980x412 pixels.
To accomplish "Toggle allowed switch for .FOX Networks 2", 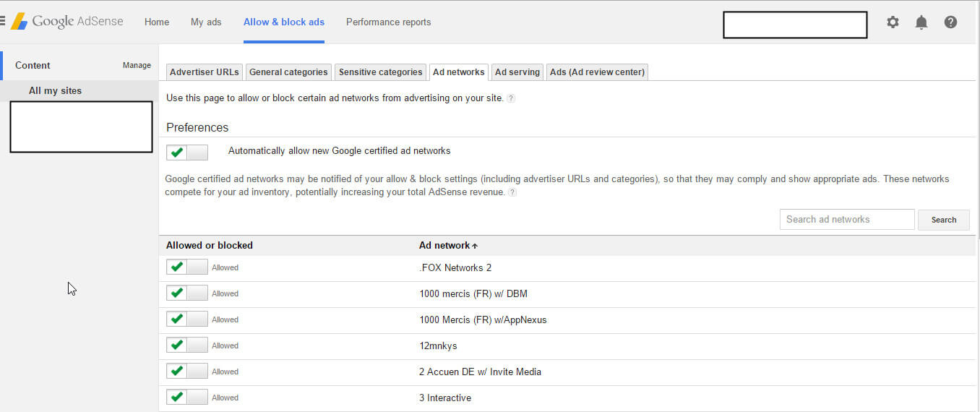I will pyautogui.click(x=187, y=267).
